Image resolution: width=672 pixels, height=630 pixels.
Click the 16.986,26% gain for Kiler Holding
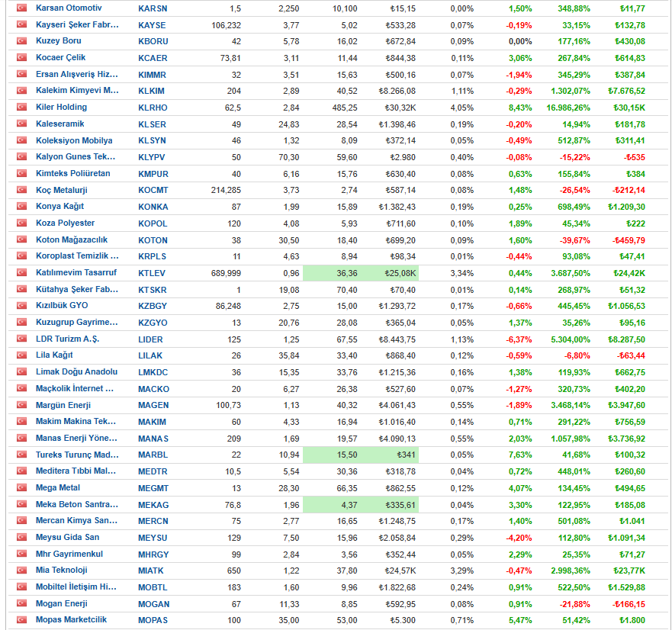point(568,108)
